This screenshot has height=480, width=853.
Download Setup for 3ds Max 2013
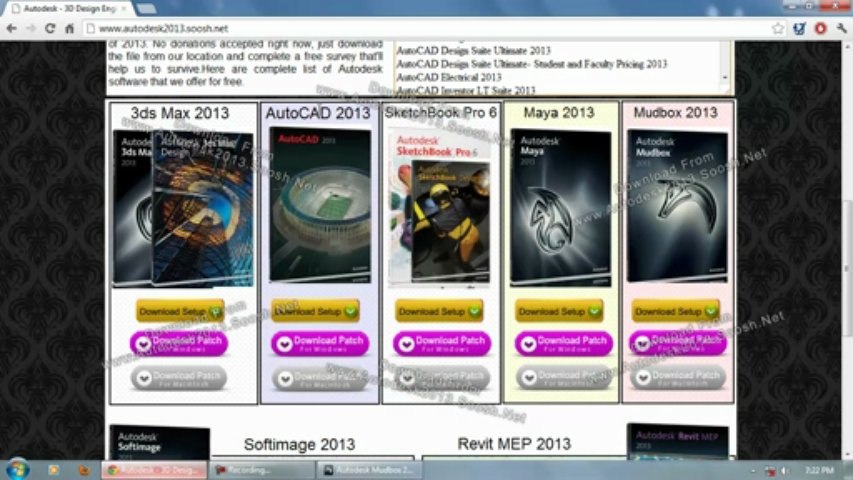180,311
